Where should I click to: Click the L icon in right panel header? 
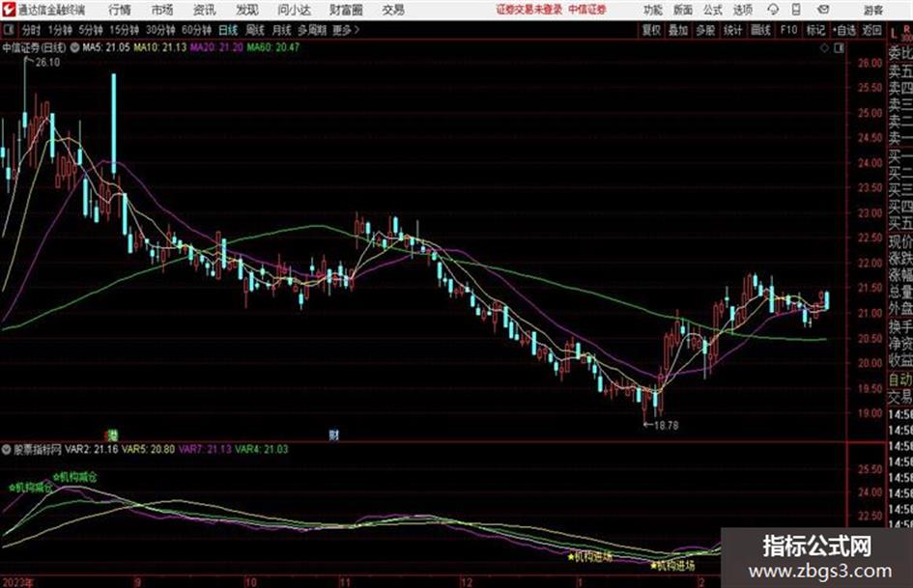click(x=894, y=34)
